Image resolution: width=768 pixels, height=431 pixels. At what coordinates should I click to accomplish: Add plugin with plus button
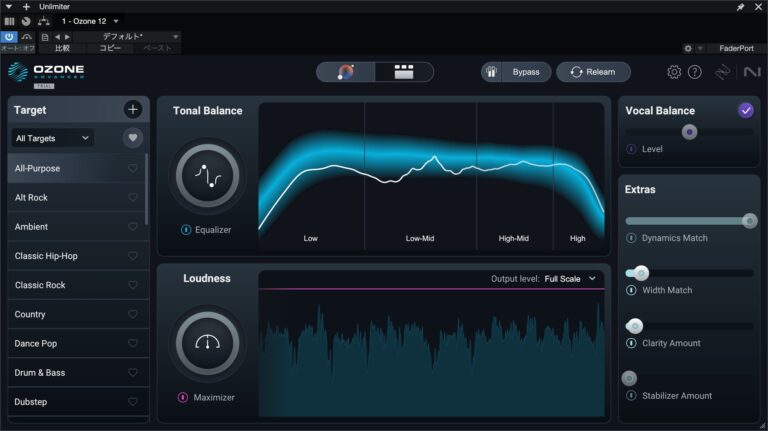26,7
